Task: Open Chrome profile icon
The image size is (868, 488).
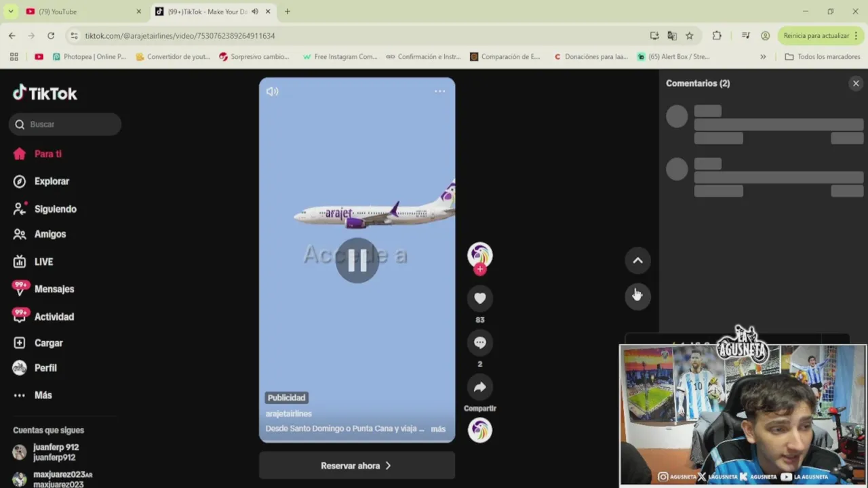Action: tap(766, 36)
